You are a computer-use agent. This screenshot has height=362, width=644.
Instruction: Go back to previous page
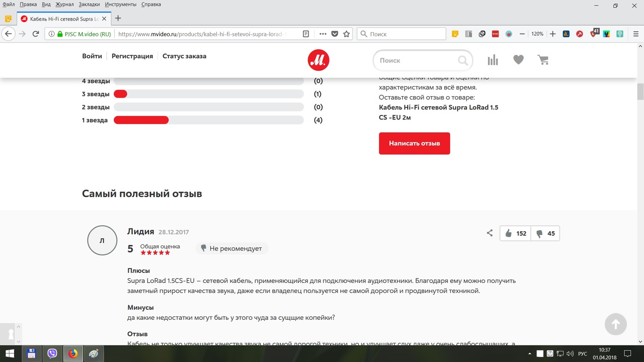coord(8,34)
